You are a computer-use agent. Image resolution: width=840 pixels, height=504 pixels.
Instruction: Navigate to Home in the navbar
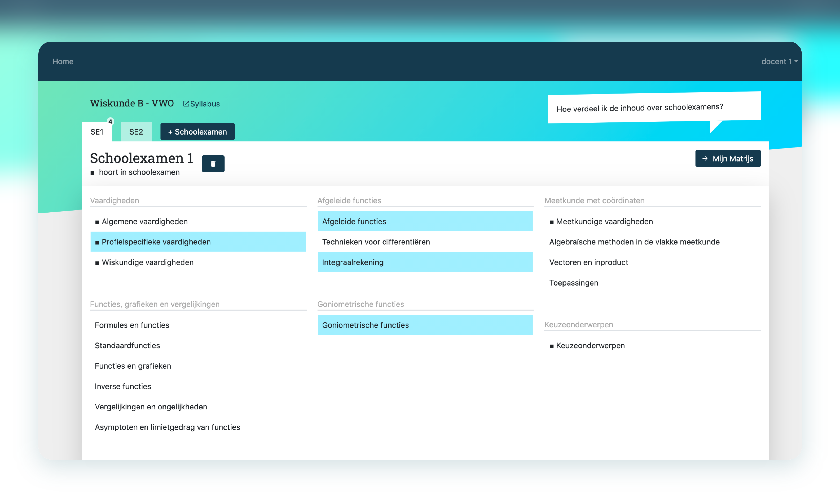click(x=63, y=61)
